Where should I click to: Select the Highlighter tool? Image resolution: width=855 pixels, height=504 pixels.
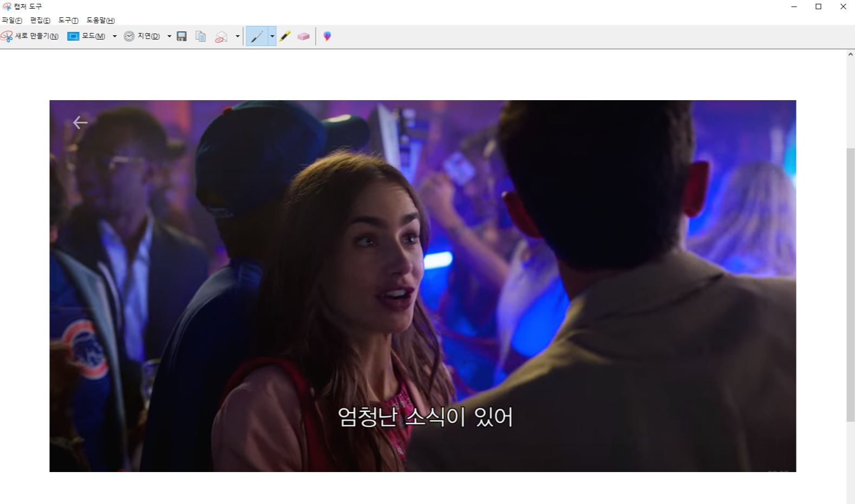pyautogui.click(x=285, y=36)
